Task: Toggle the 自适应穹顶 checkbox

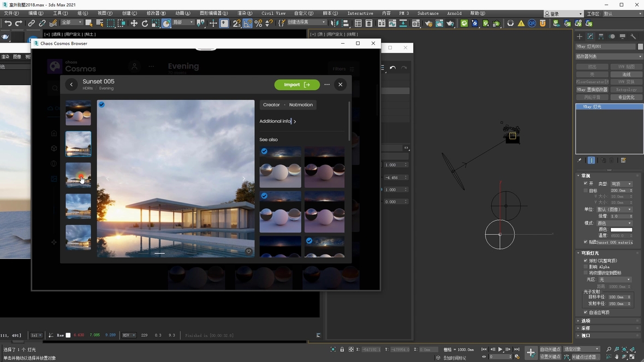Action: click(x=586, y=312)
